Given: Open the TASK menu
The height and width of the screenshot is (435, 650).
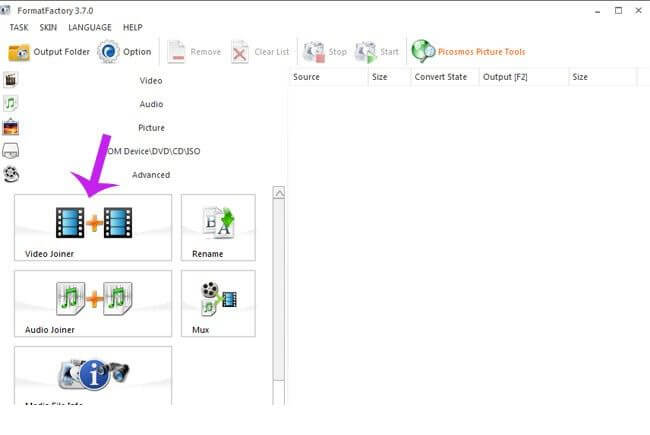Looking at the screenshot, I should click(18, 27).
